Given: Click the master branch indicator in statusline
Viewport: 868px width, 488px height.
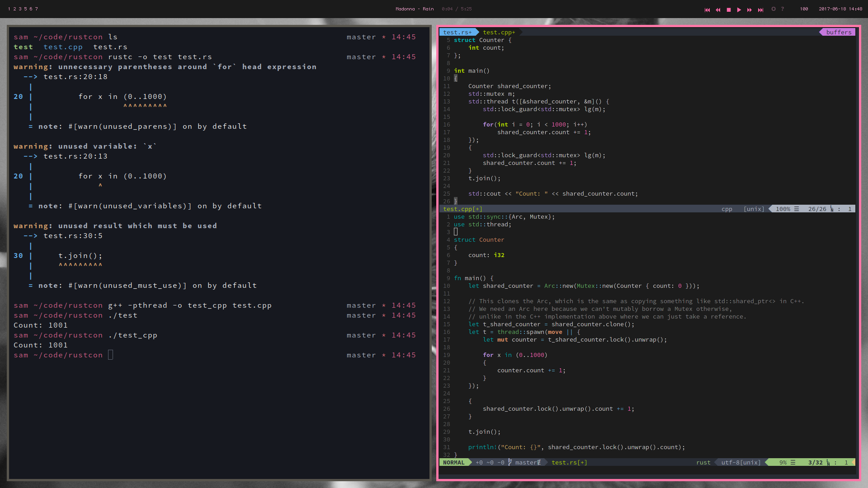Looking at the screenshot, I should click(x=527, y=462).
